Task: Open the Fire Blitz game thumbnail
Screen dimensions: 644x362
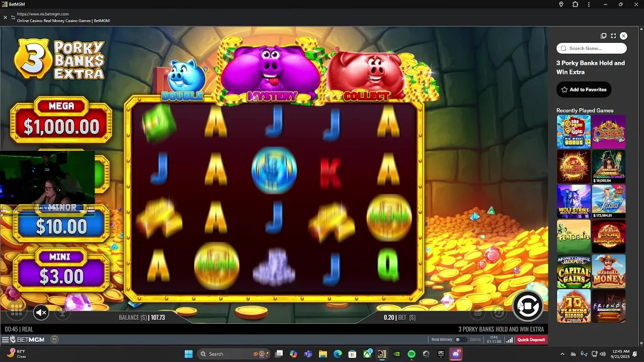Action: [574, 166]
